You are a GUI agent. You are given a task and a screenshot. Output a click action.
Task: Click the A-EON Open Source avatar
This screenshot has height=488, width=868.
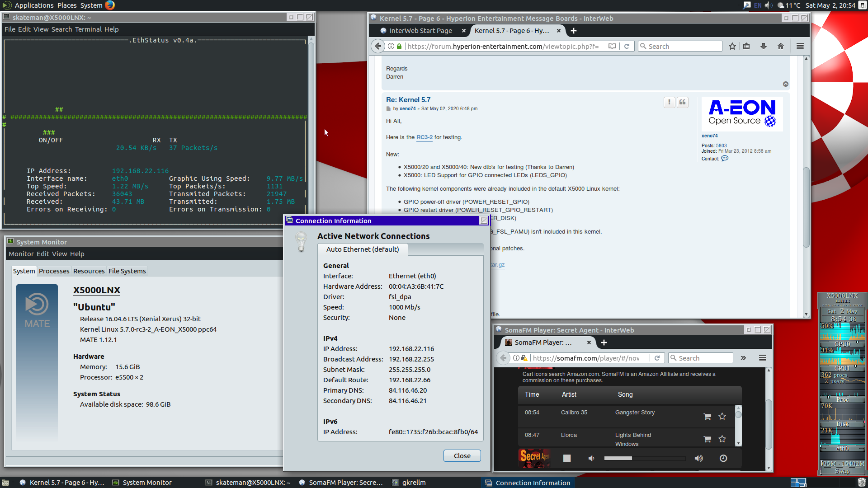pyautogui.click(x=742, y=114)
